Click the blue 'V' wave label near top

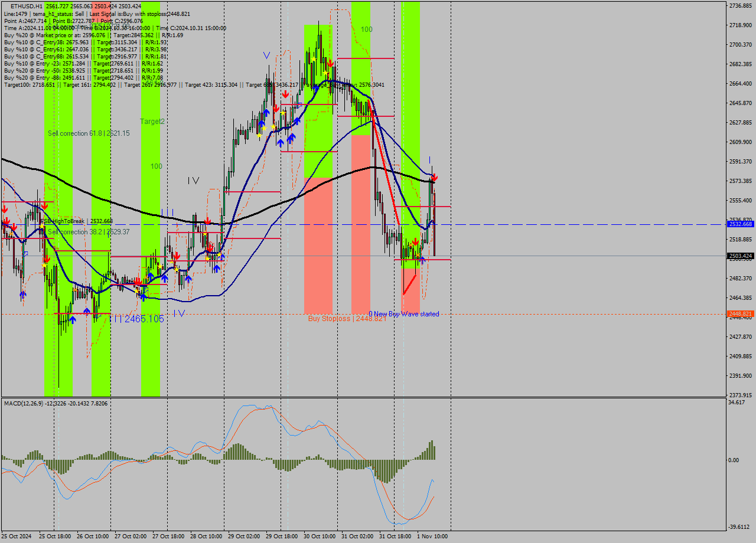click(x=267, y=55)
